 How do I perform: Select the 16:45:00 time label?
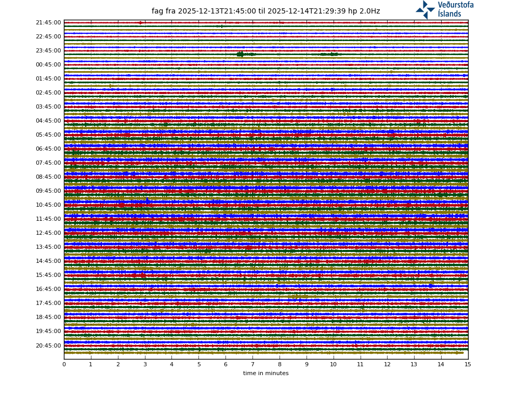(48, 289)
